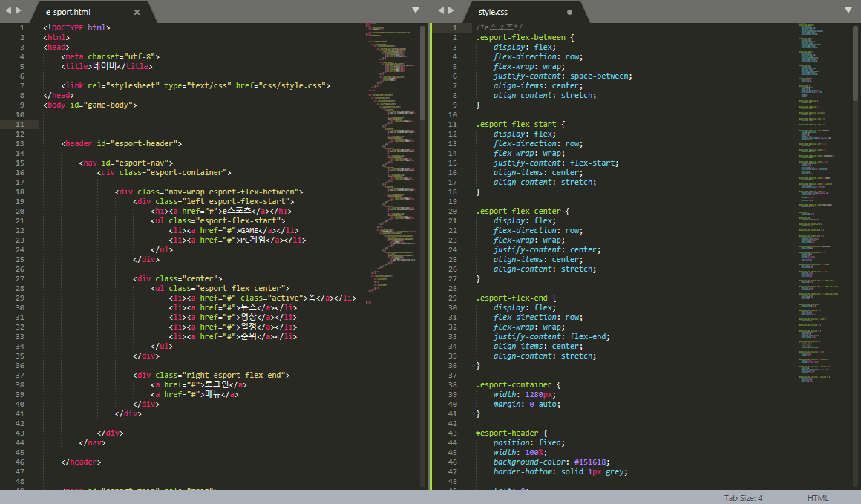Image resolution: width=861 pixels, height=504 pixels.
Task: Click the .esport-flex-end selector in style.css
Action: [x=511, y=298]
